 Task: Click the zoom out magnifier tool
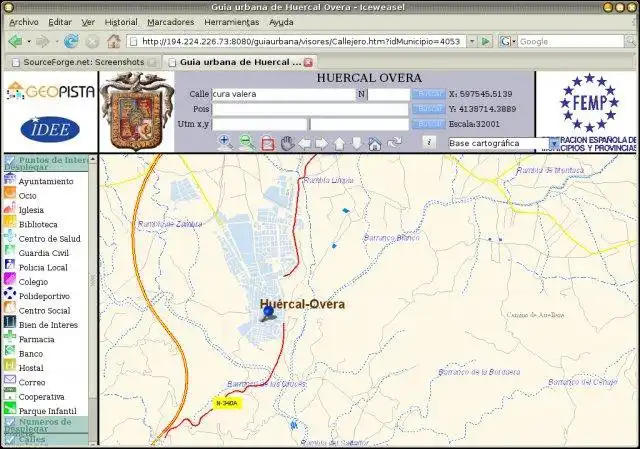[247, 142]
